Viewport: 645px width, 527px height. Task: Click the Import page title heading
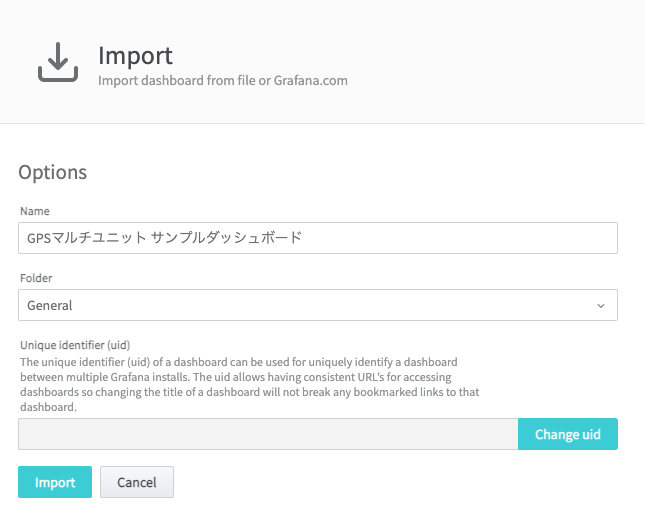click(x=135, y=56)
